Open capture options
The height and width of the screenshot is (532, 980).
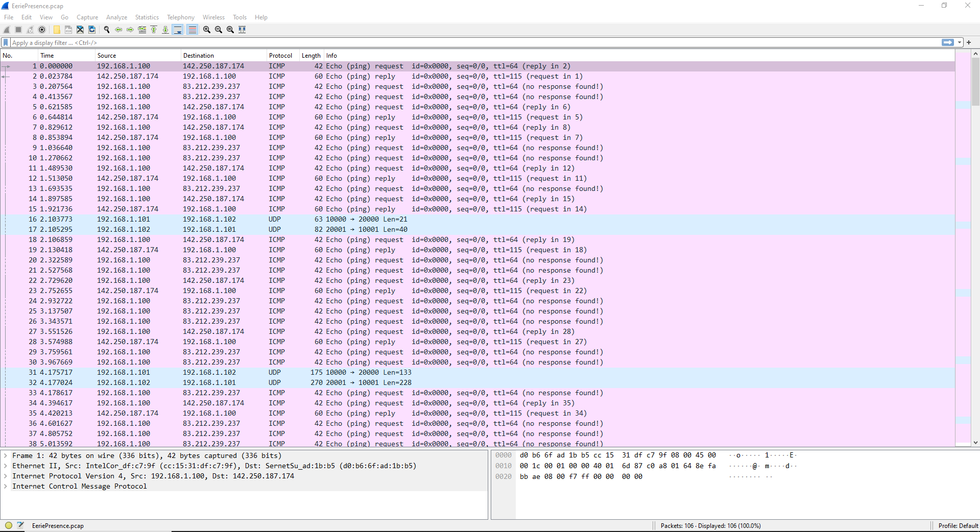42,30
